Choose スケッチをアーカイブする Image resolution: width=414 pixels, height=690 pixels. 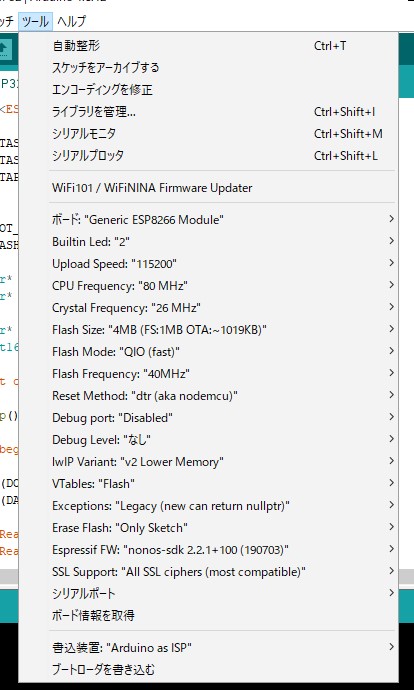209,68
